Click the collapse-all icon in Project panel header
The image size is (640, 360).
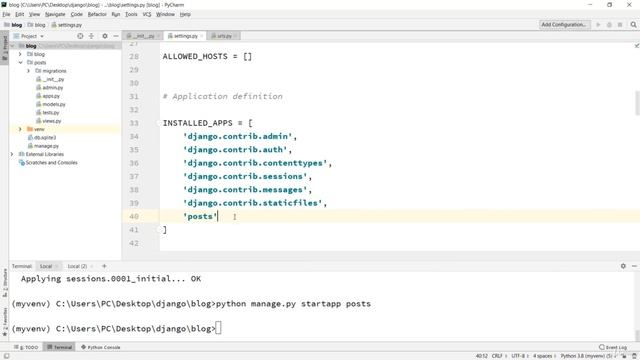pos(91,36)
